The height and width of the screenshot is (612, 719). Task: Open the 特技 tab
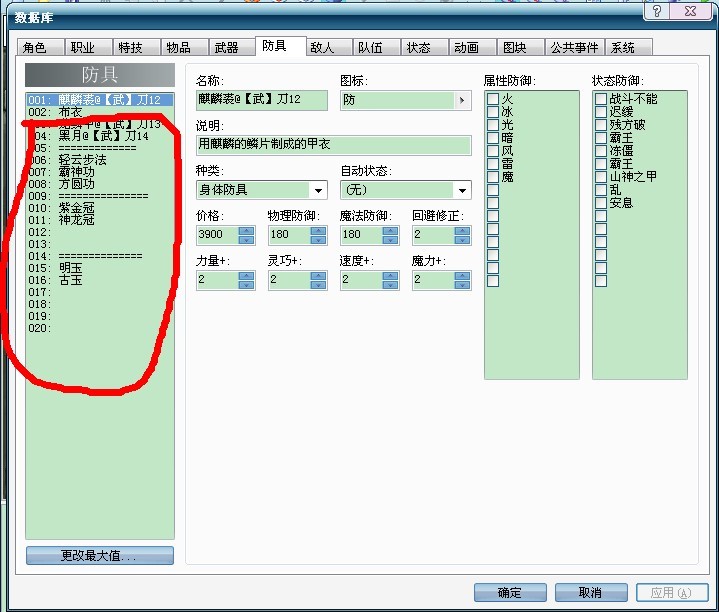(137, 47)
